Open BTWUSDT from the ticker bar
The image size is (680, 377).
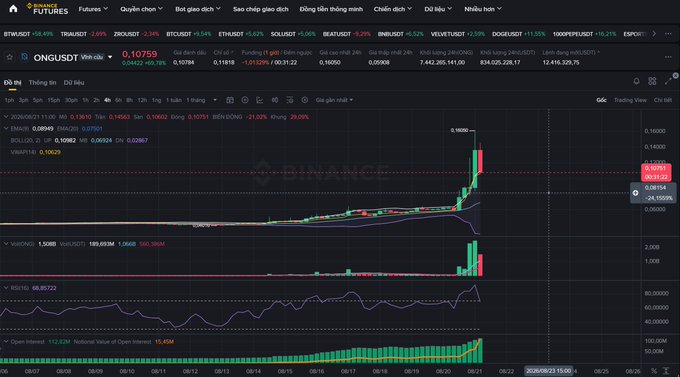pos(28,34)
